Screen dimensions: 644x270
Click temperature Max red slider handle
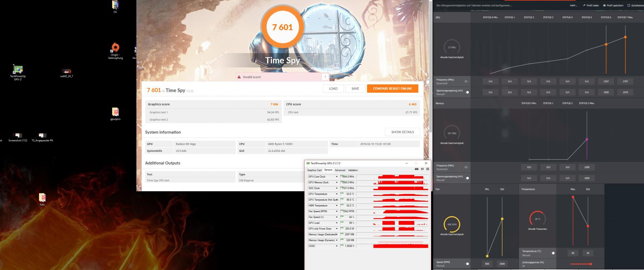click(573, 197)
